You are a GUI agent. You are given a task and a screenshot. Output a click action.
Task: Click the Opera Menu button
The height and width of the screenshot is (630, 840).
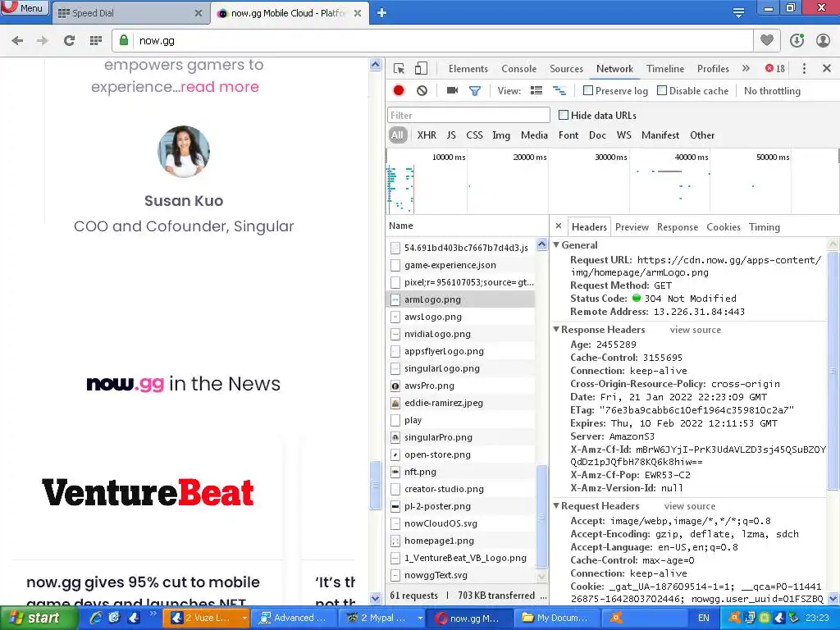point(24,7)
